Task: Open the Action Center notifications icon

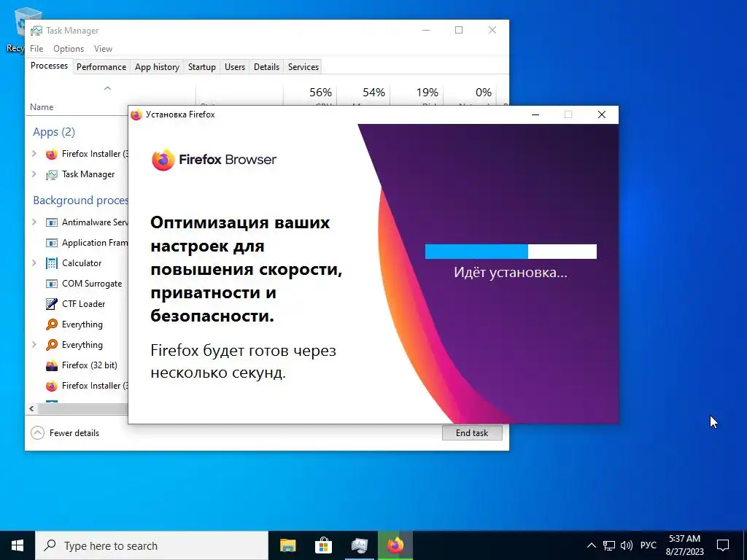Action: tap(723, 545)
